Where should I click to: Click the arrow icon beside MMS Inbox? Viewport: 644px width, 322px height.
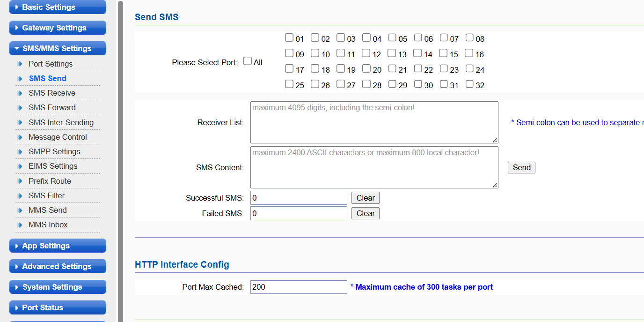pyautogui.click(x=20, y=225)
